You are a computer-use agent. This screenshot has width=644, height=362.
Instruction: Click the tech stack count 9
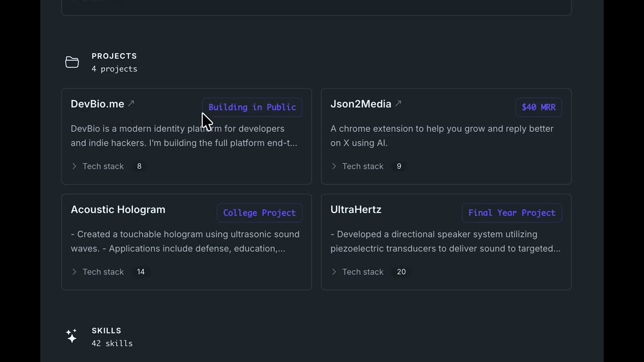[x=399, y=166]
